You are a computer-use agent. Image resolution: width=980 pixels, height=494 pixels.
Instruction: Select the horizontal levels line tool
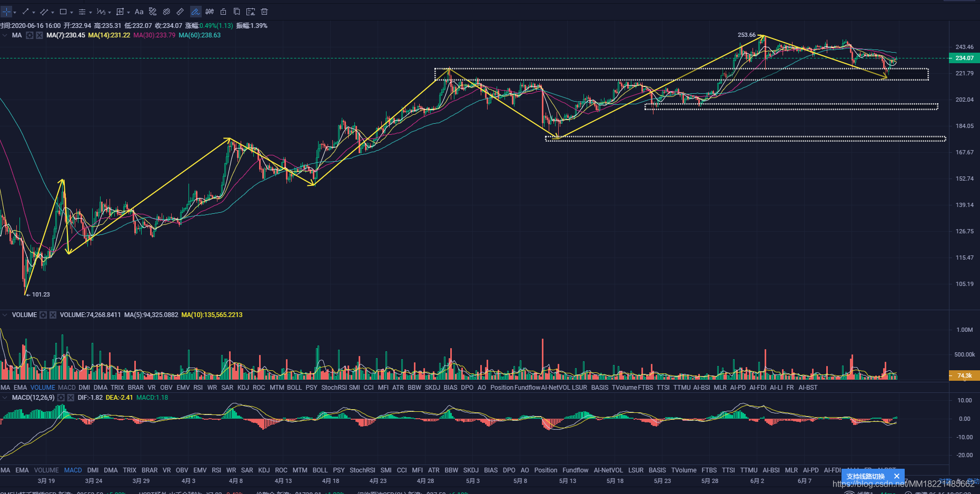coord(82,12)
